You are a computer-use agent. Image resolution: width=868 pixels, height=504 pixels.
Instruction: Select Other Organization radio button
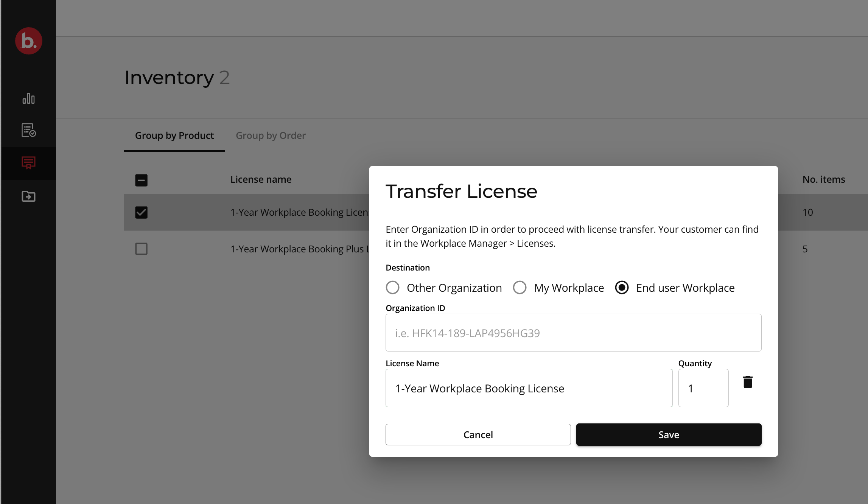point(392,288)
